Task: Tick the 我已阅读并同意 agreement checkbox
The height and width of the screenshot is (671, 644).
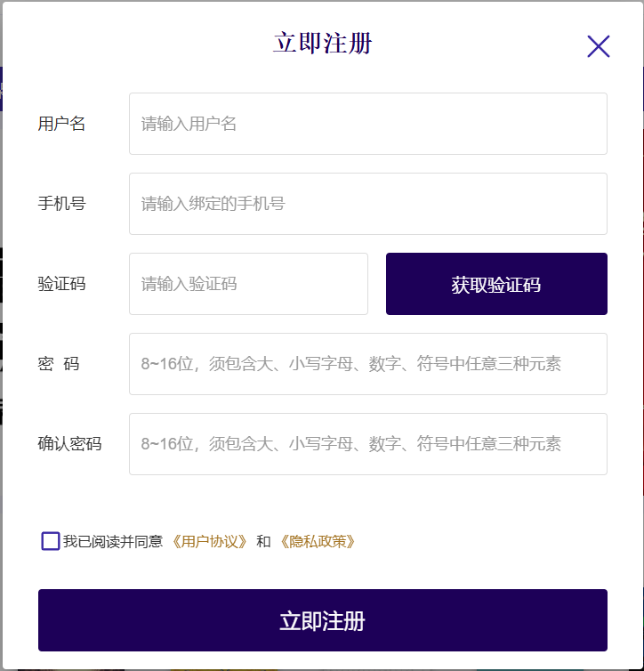Action: (x=51, y=541)
